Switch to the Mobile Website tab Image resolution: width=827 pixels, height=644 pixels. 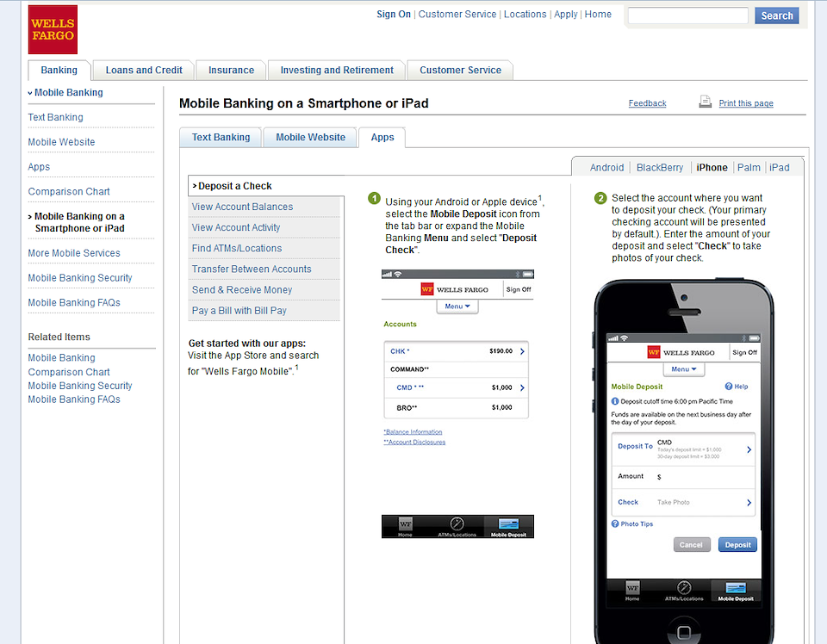[x=311, y=138]
